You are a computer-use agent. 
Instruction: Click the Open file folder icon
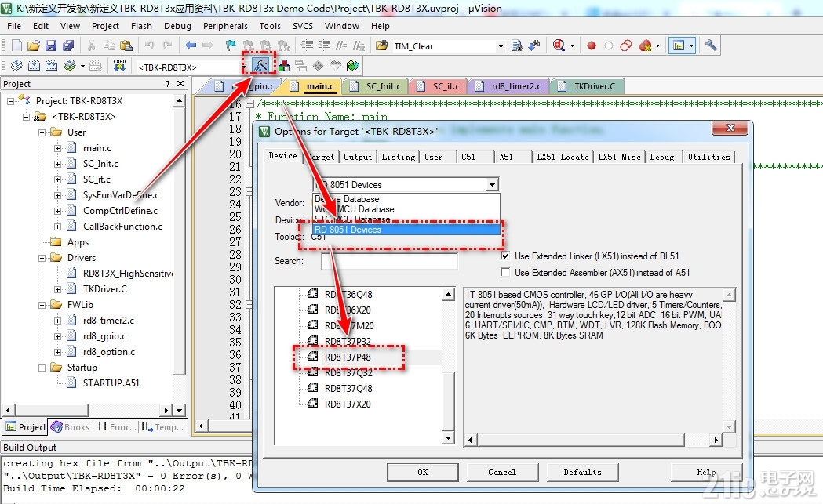34,45
